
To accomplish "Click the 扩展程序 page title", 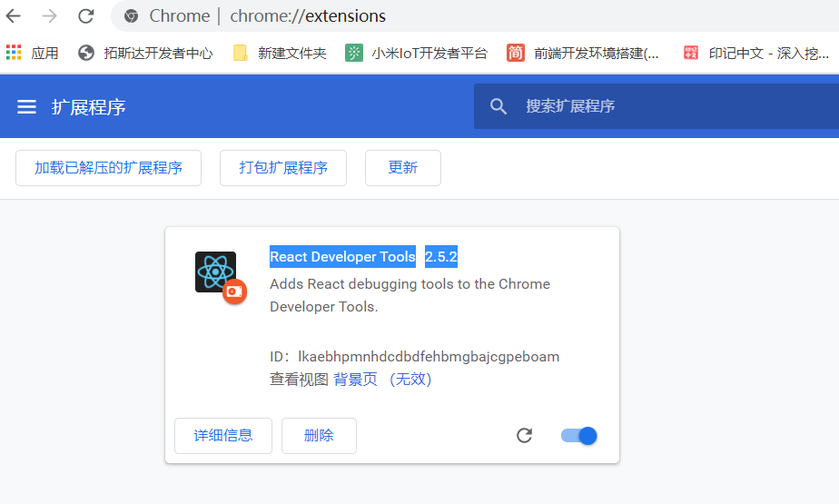I will [89, 107].
